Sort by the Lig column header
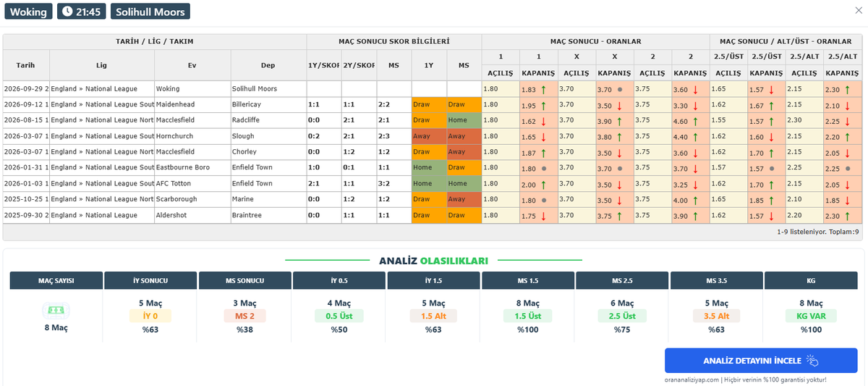Screen dimensions: 868x386 coord(101,65)
